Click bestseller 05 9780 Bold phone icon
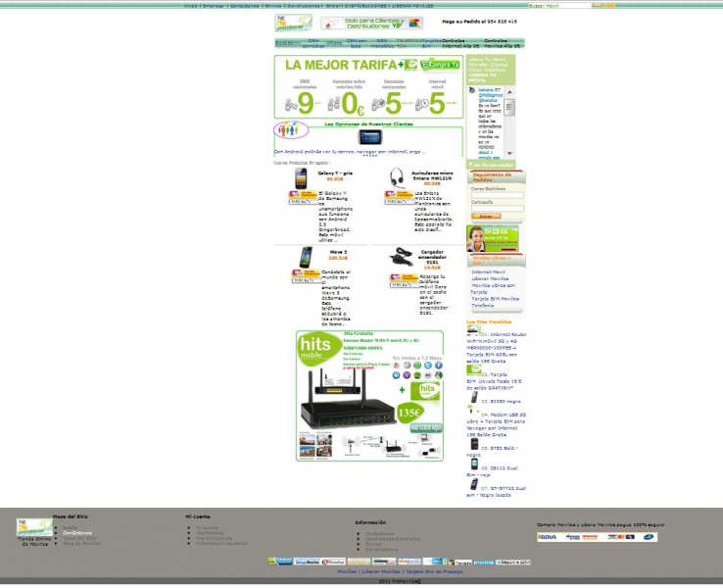Screen dimensions: 723x588 pos(474,444)
